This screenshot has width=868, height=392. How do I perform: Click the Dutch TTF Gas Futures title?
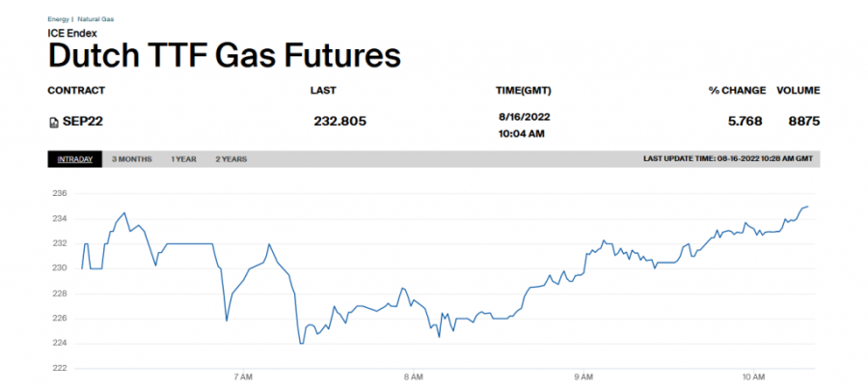coord(224,55)
